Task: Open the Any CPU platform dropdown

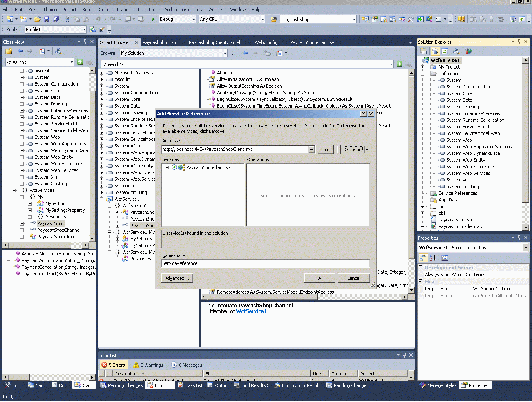Action: click(x=263, y=19)
